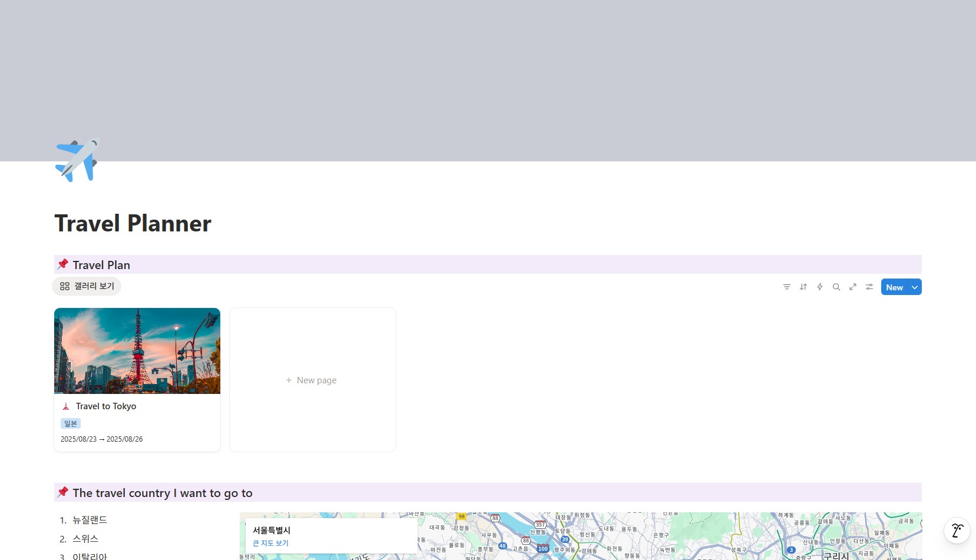
Task: Select list item 스위스
Action: tap(85, 539)
